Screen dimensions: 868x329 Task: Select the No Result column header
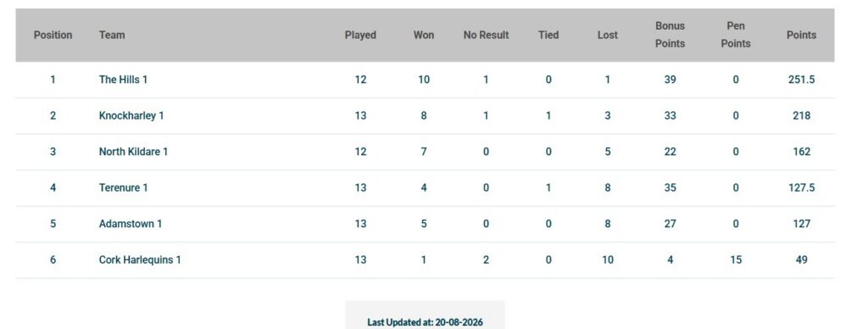pyautogui.click(x=486, y=35)
